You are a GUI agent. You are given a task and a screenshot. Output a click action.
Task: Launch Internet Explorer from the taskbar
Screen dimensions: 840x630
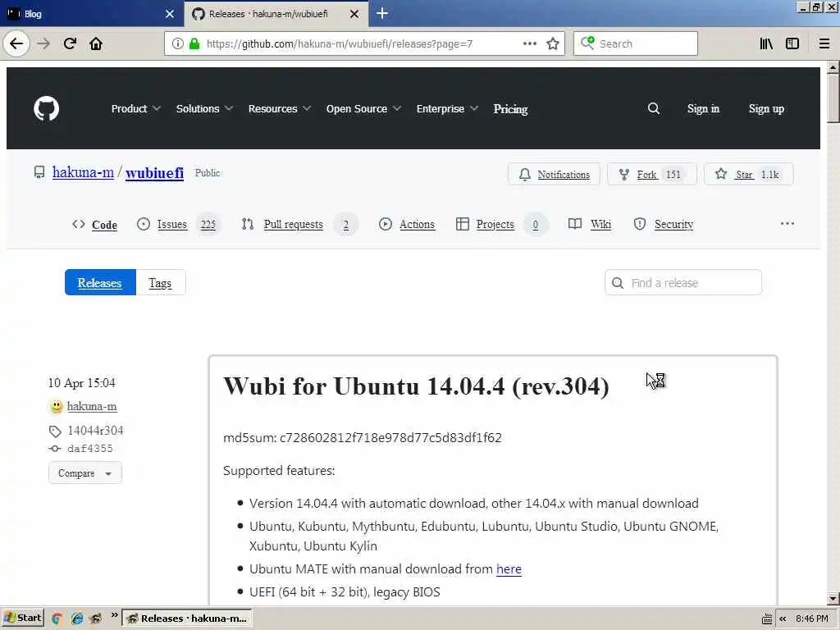[x=76, y=619]
